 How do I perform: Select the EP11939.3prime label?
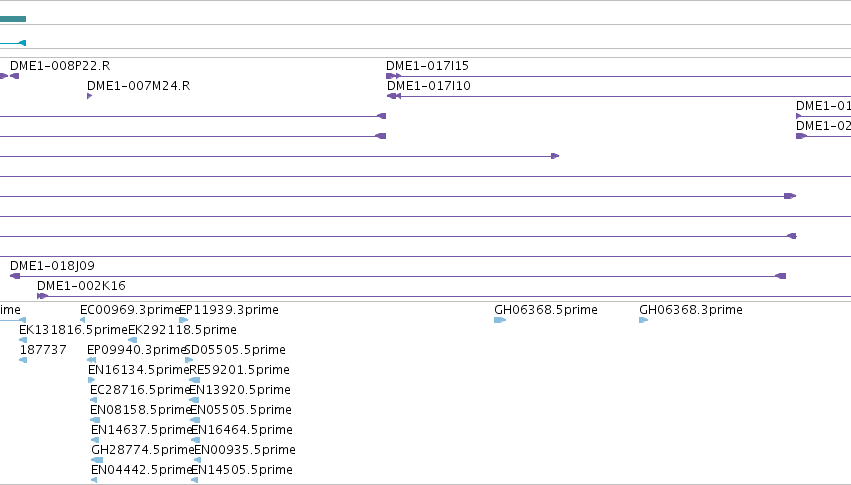228,310
